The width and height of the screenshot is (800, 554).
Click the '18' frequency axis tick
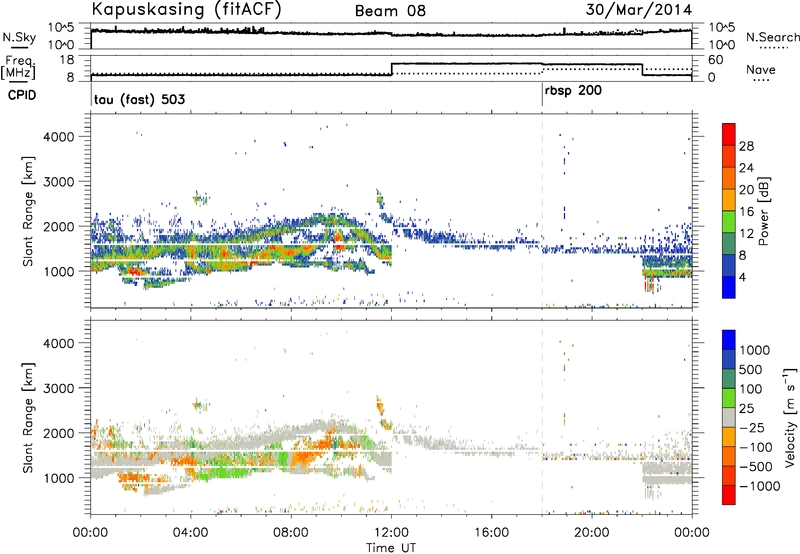(x=66, y=60)
